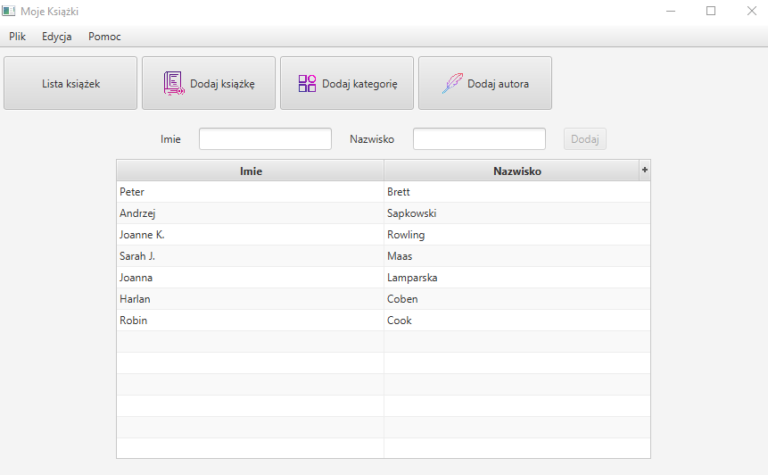Open the table column menu plus button
This screenshot has width=768, height=475.
click(645, 170)
